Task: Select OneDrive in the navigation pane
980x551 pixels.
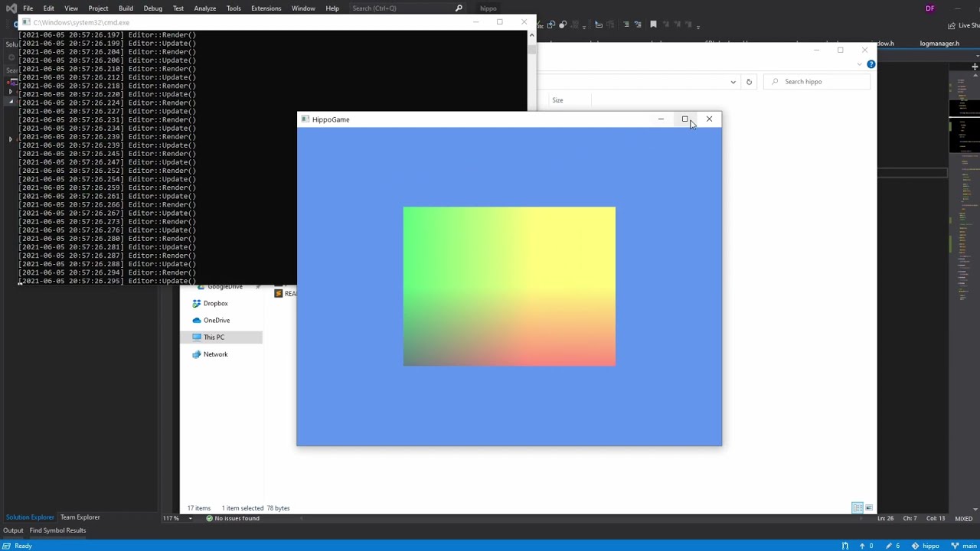Action: click(216, 321)
